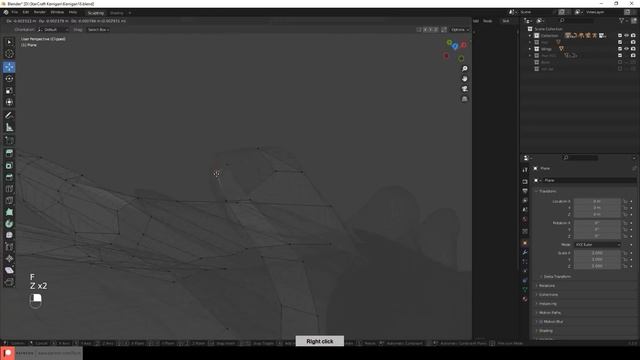Open the Orientation Default dropdown

pos(53,30)
